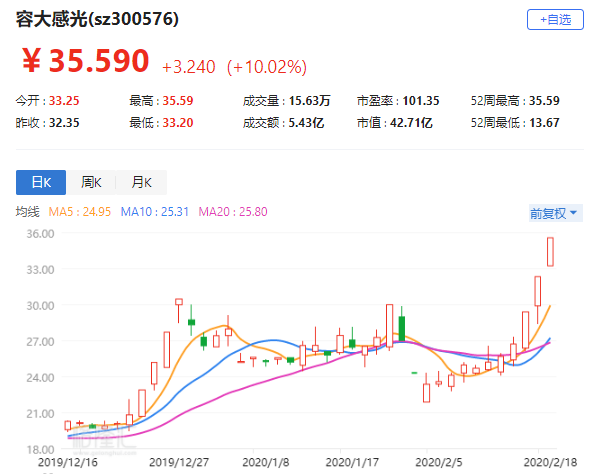Switch to the 周K weekly chart tab
Screen dimensions: 592x474
pyautogui.click(x=91, y=182)
